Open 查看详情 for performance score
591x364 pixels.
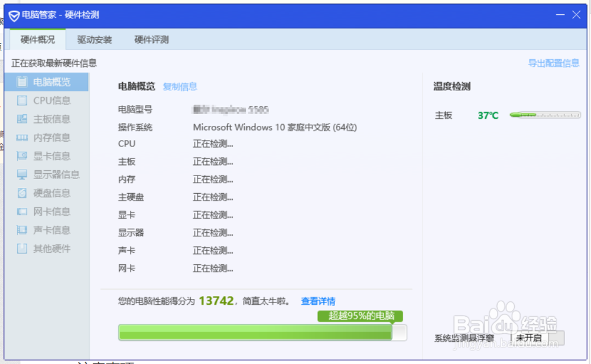point(317,301)
